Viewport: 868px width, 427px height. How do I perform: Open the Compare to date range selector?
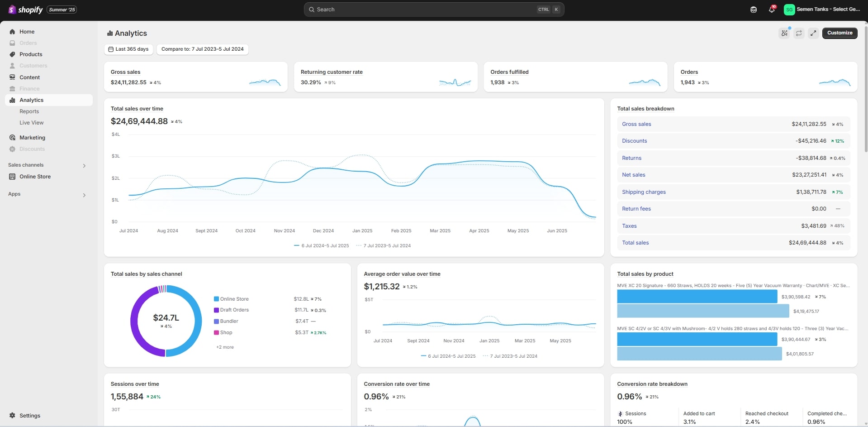click(203, 49)
